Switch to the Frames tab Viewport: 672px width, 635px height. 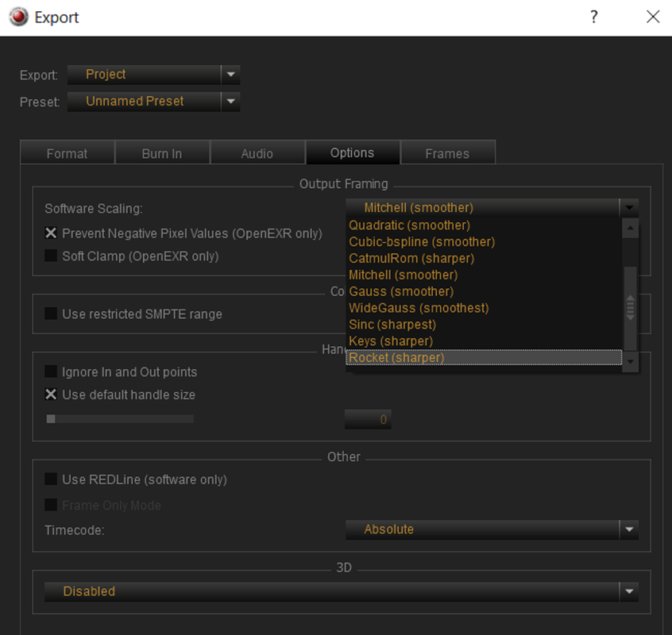tap(447, 153)
